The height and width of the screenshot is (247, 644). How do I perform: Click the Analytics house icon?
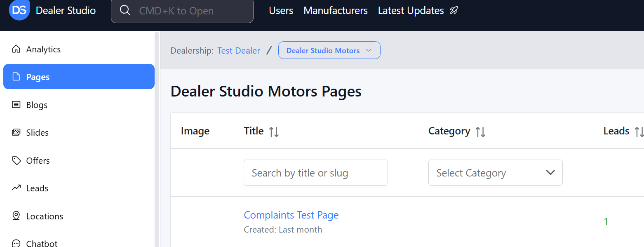pyautogui.click(x=16, y=49)
